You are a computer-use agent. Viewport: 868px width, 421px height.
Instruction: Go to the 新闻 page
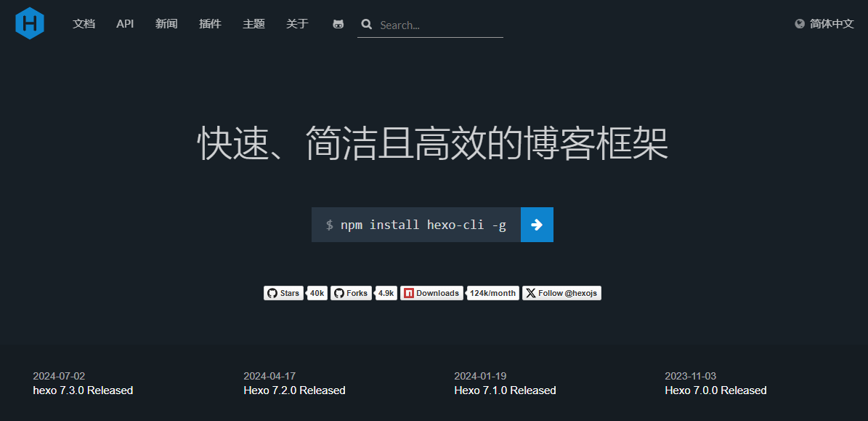[x=166, y=24]
